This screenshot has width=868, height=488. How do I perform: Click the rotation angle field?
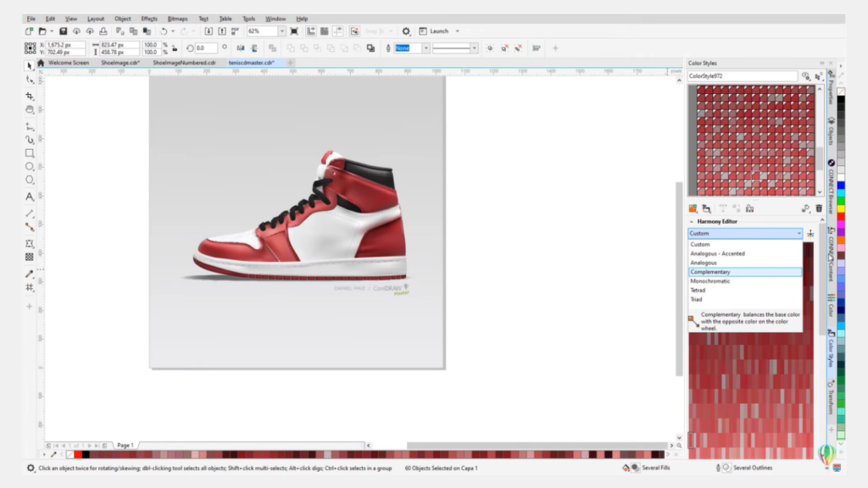tap(205, 48)
